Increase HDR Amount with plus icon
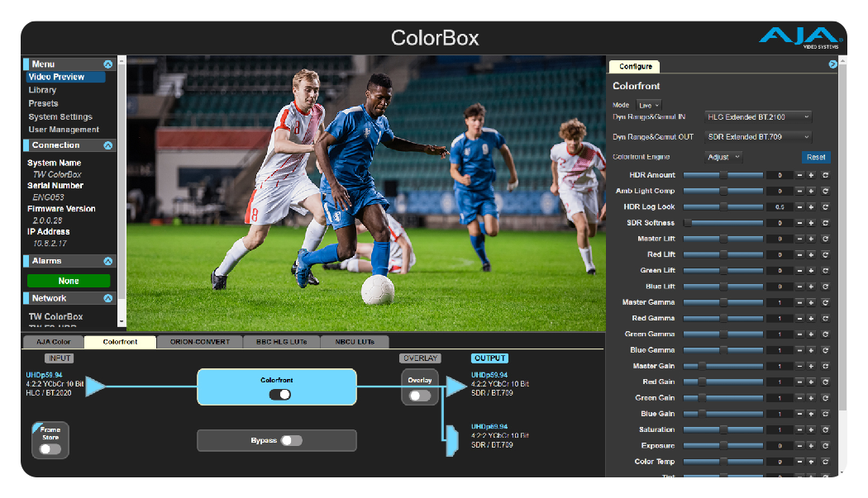This screenshot has width=868, height=498. pyautogui.click(x=811, y=175)
